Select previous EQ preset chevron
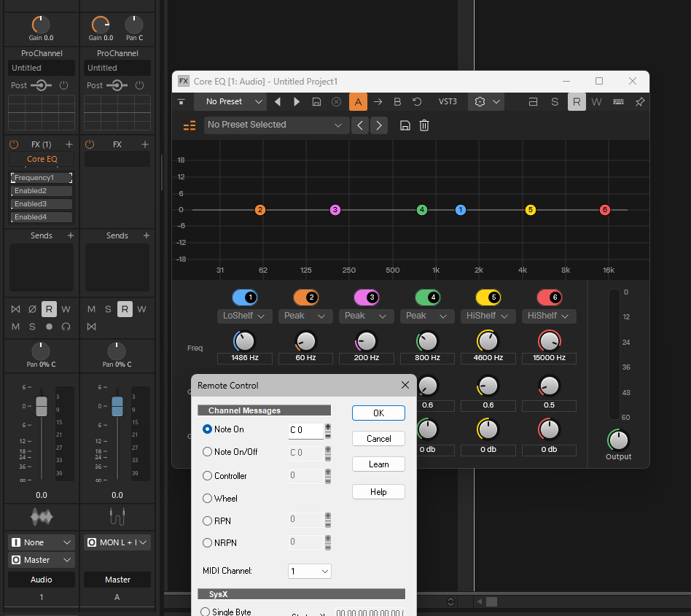This screenshot has height=616, width=691. point(360,125)
